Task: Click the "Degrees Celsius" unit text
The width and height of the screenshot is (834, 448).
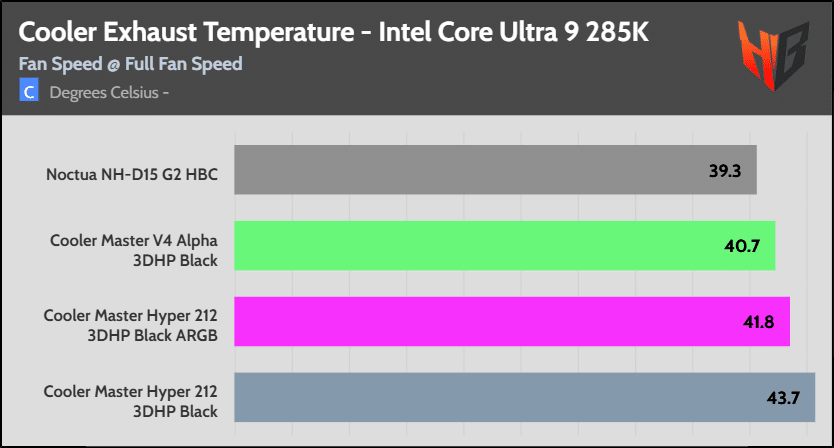Action: (104, 93)
